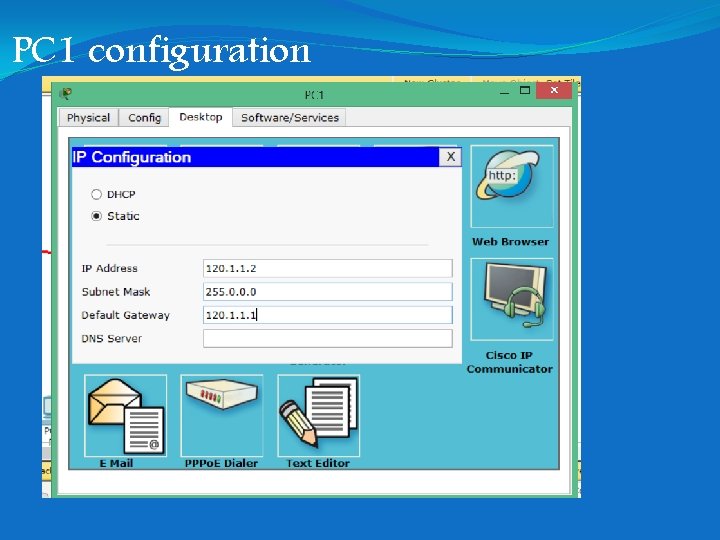Launch the Cisco IP Communicator app

click(x=512, y=299)
